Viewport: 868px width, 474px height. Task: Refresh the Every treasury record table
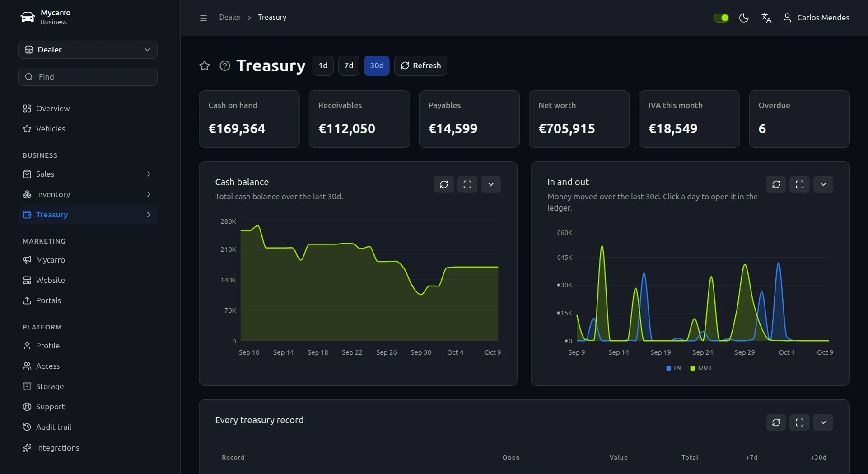click(776, 422)
